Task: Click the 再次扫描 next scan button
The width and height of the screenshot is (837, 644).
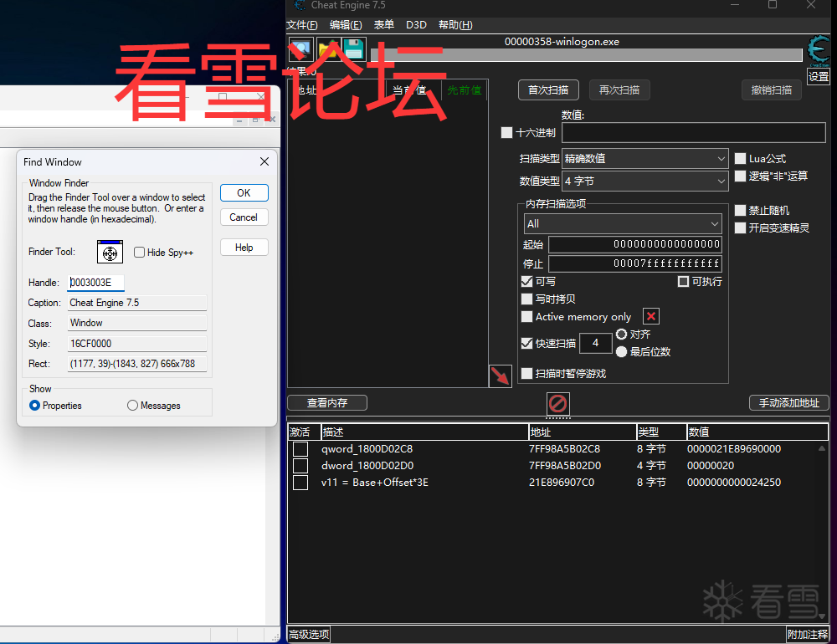Action: click(x=619, y=90)
